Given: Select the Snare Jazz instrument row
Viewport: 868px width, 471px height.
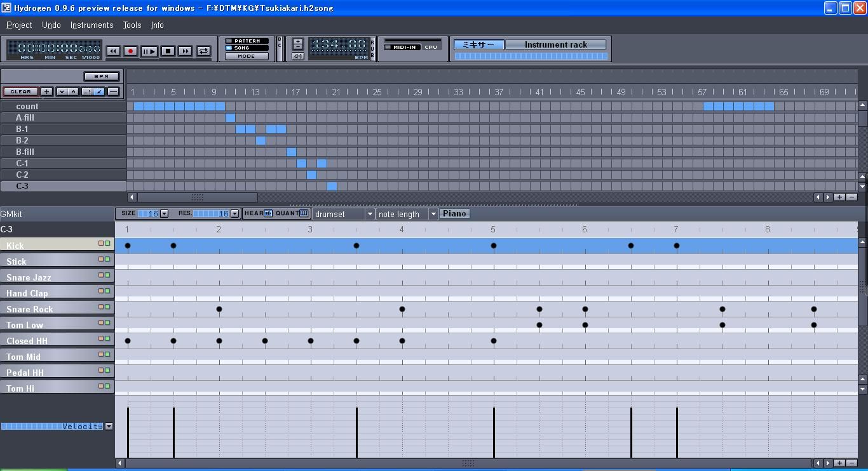Looking at the screenshot, I should pos(57,277).
